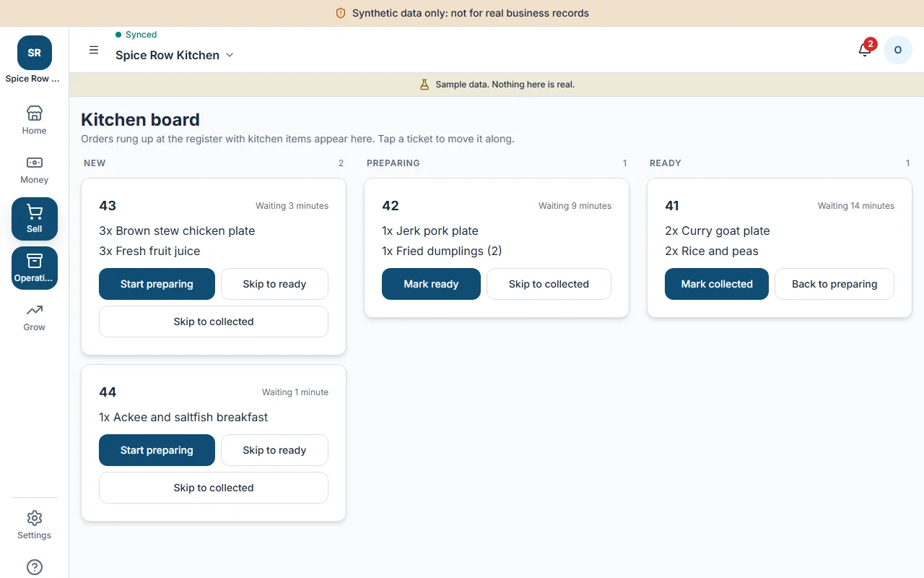Expand the Spice Row Kitchen dropdown
Viewport: 924px width, 578px height.
[x=175, y=55]
